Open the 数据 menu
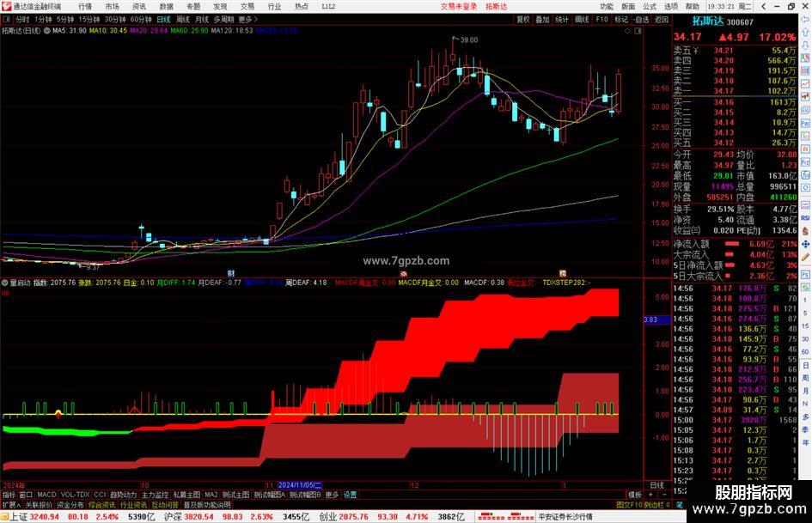The width and height of the screenshot is (812, 523). pyautogui.click(x=166, y=6)
